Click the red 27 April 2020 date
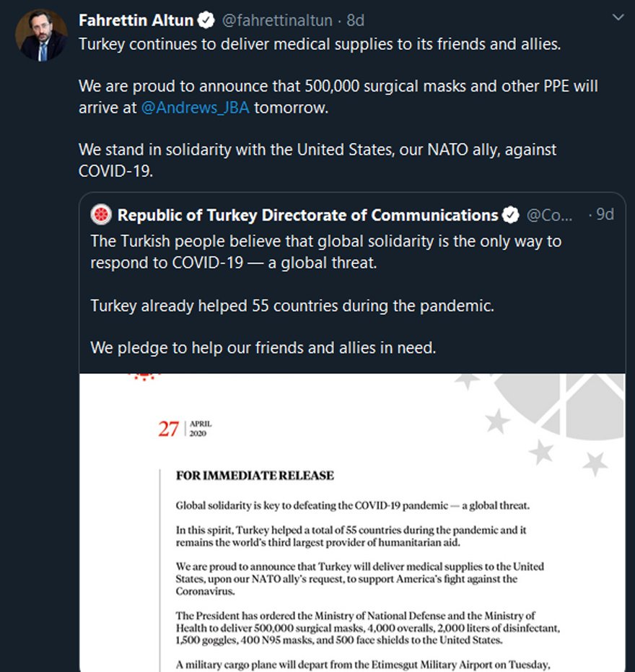 click(x=185, y=429)
